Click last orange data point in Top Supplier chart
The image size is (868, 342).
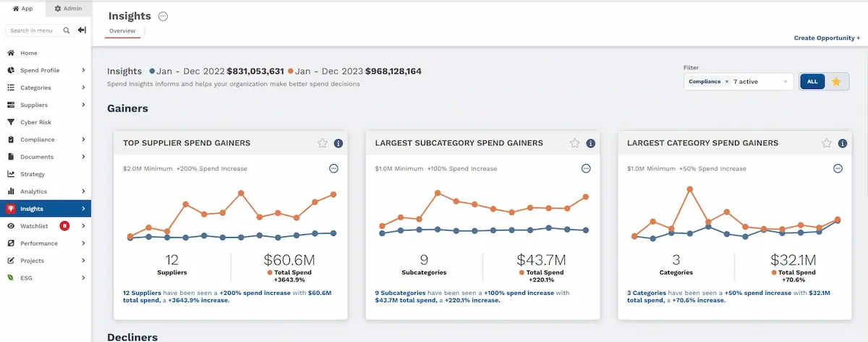333,194
